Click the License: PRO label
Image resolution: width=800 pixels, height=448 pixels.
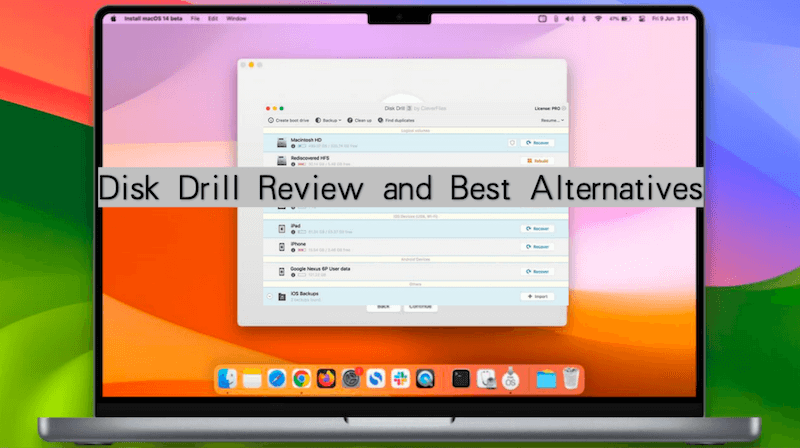(547, 108)
